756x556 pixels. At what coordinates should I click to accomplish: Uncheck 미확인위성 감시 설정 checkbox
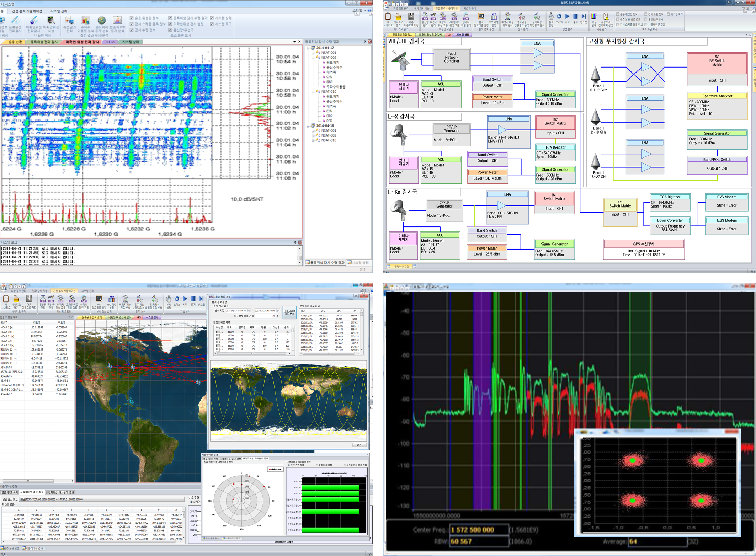(x=170, y=24)
